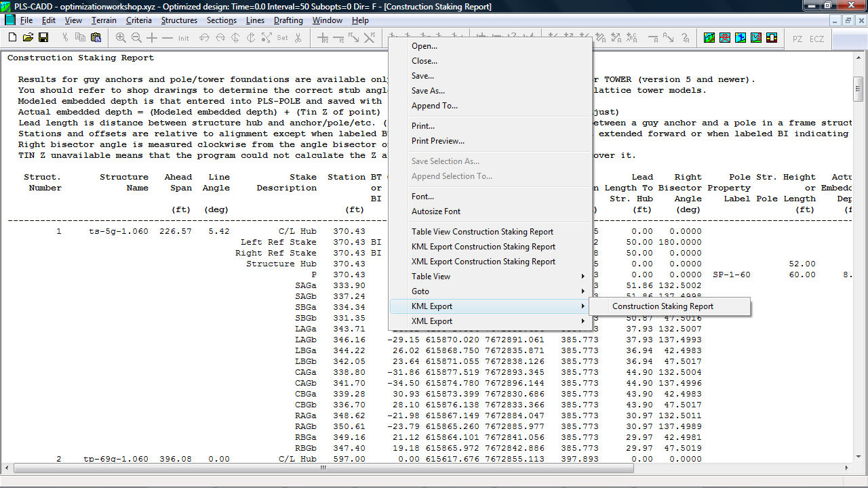Click the Paste clipboard icon
Image resolution: width=868 pixels, height=488 pixels.
pos(96,38)
